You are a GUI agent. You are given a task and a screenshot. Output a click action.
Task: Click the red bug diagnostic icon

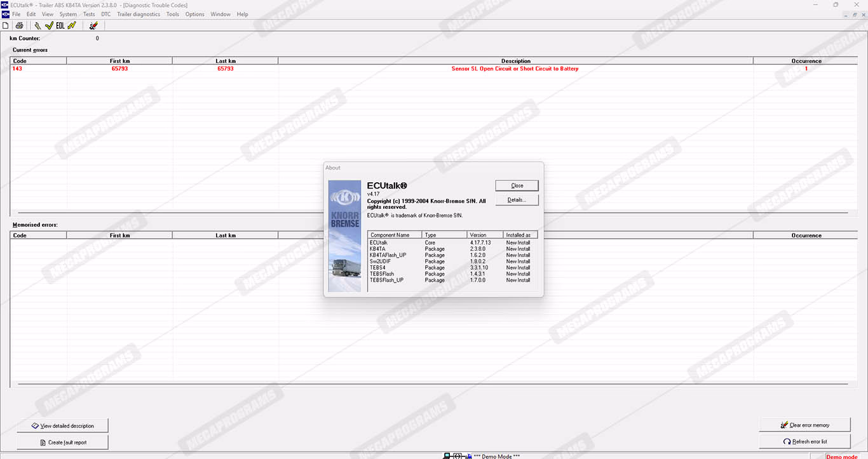[x=93, y=25]
